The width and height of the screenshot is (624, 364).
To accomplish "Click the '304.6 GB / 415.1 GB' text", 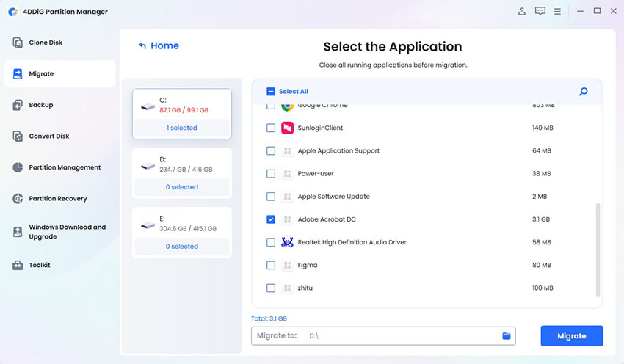I will click(x=188, y=229).
